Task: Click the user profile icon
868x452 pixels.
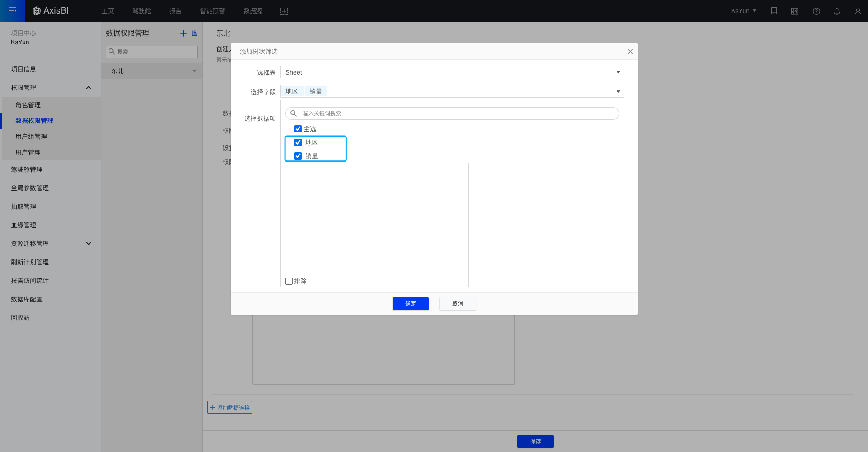Action: [x=858, y=11]
